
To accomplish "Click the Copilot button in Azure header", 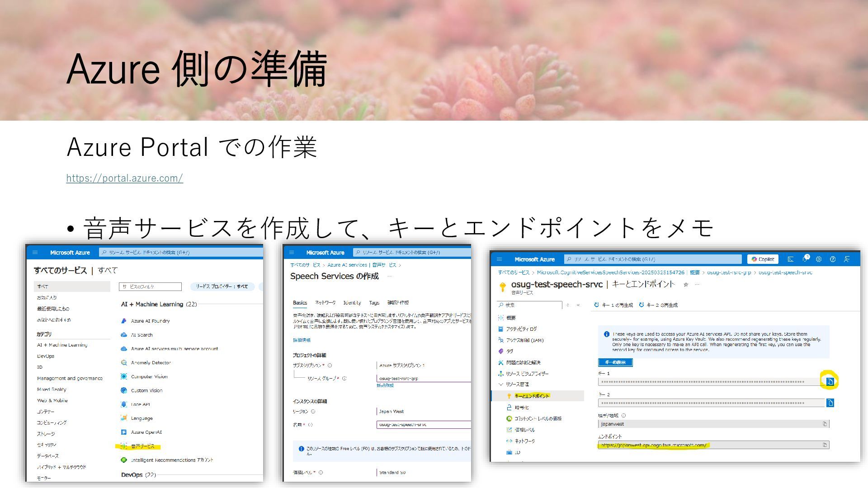I will tap(763, 259).
